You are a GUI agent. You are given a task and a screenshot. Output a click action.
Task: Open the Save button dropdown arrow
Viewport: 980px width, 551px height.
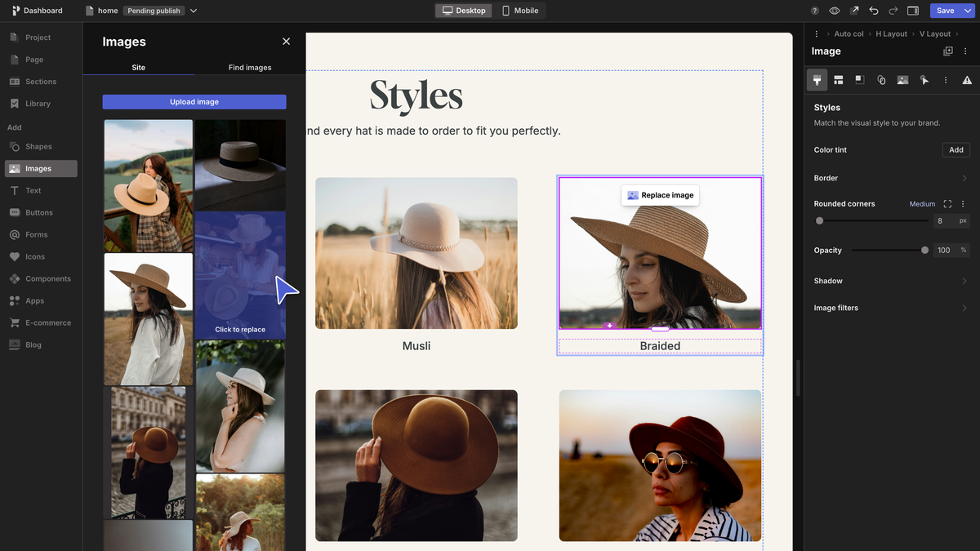coord(969,11)
